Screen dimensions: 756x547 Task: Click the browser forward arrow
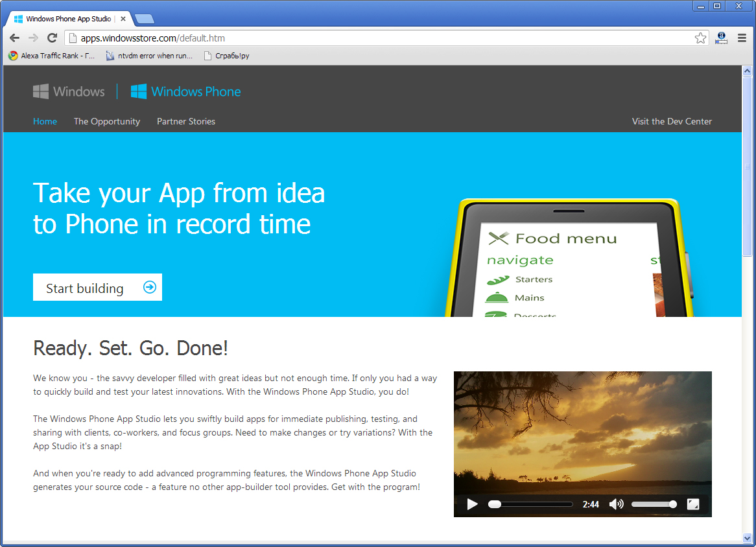pyautogui.click(x=33, y=38)
